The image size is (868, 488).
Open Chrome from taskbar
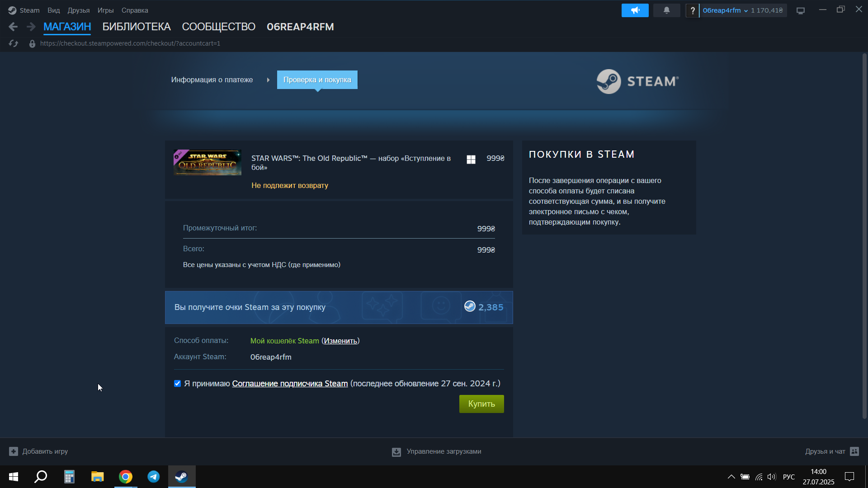click(126, 477)
